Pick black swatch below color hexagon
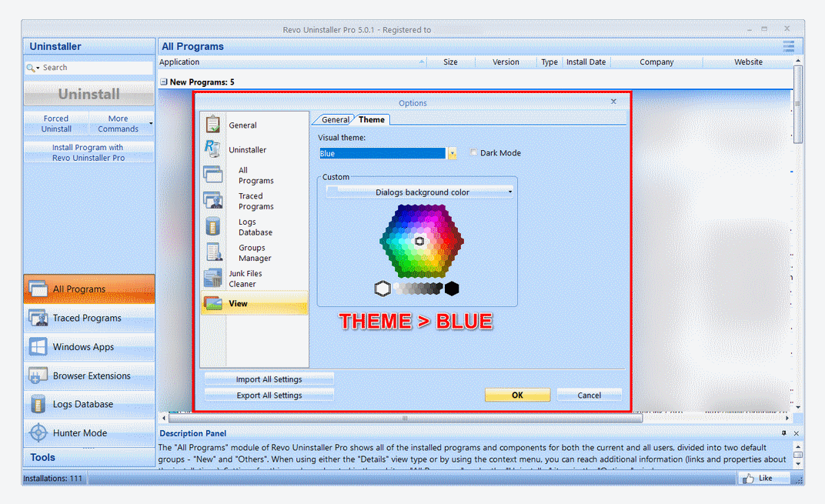 click(452, 289)
